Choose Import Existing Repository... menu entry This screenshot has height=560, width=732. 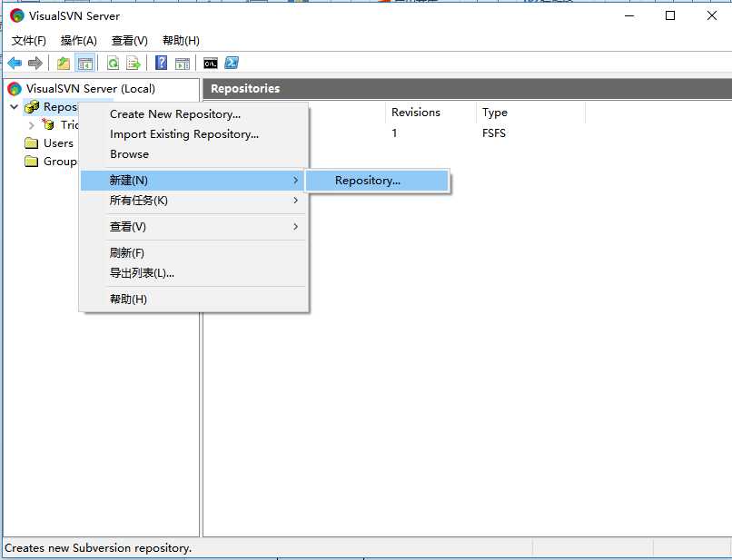pyautogui.click(x=193, y=134)
